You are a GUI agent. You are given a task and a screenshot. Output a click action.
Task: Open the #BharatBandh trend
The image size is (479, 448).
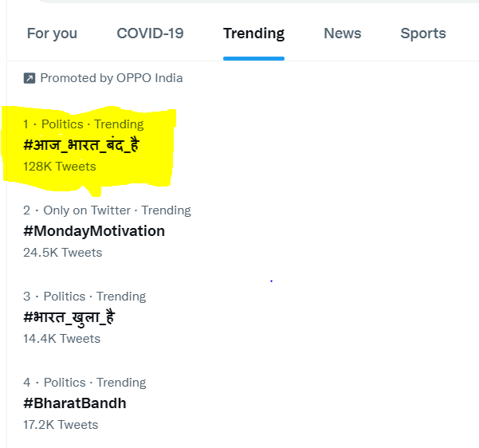75,403
